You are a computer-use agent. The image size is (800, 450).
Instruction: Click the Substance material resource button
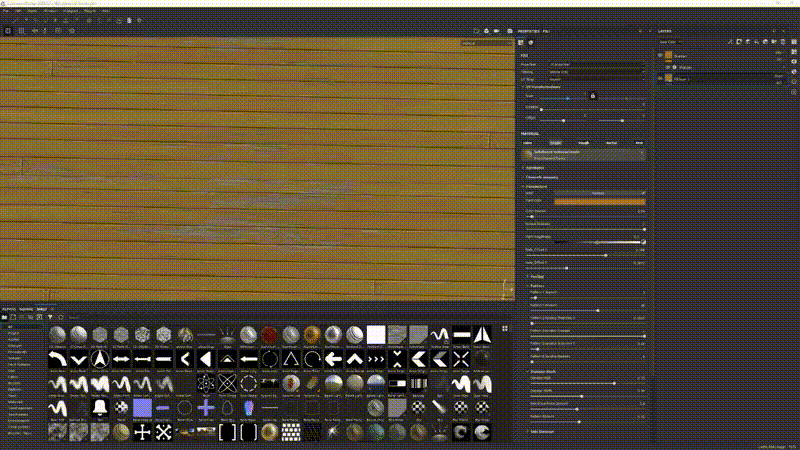(583, 155)
